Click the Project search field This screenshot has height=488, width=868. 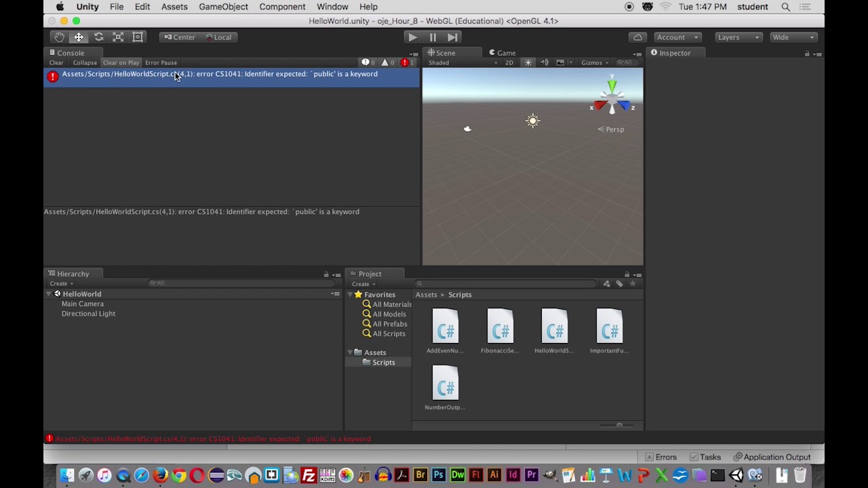coord(507,284)
